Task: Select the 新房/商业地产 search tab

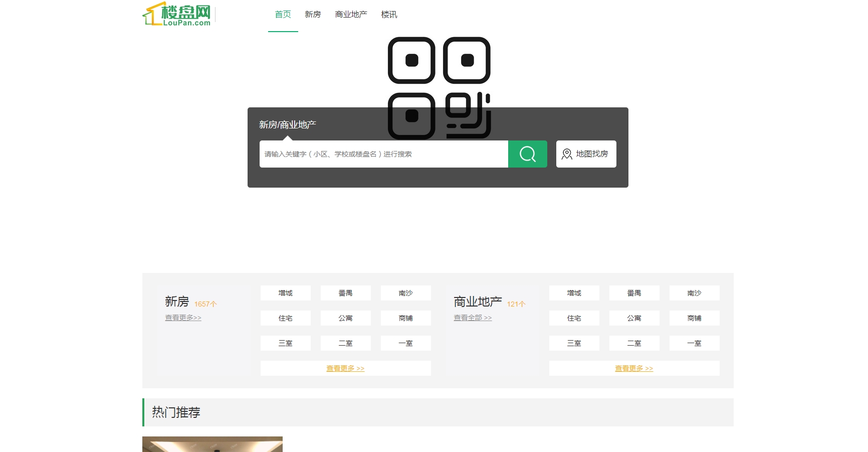Action: point(288,125)
